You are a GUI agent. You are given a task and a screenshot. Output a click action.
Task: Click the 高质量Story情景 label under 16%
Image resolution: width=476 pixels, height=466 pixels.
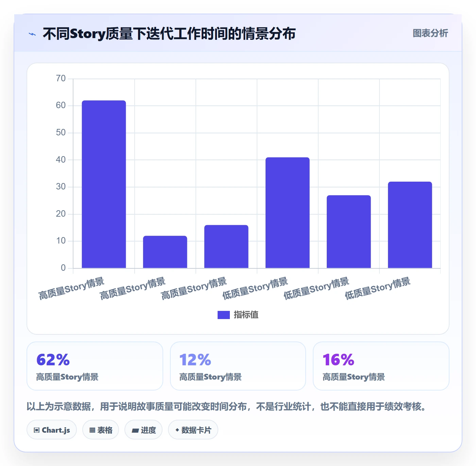coord(354,377)
